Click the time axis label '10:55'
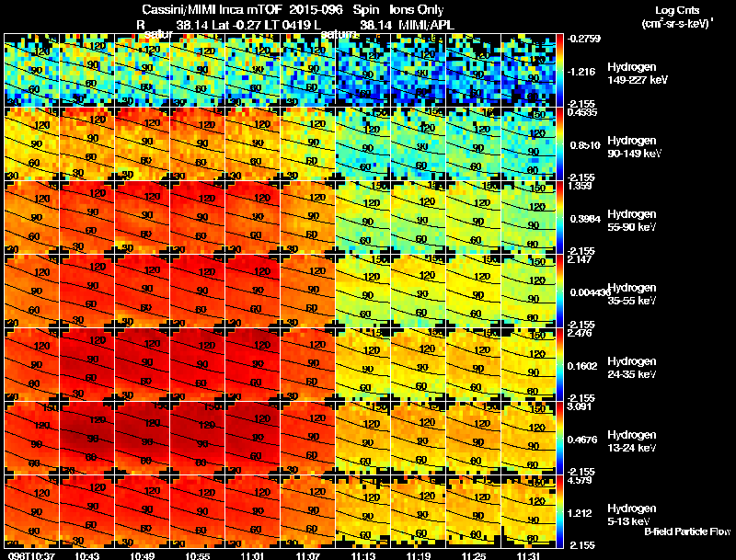736x560 pixels. [198, 556]
